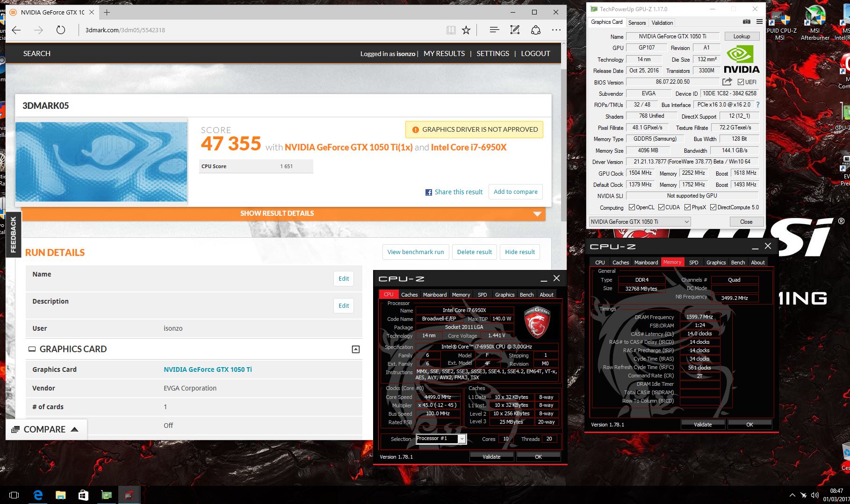Image resolution: width=850 pixels, height=504 pixels.
Task: Collapse the Graphics Card section
Action: coord(356,349)
